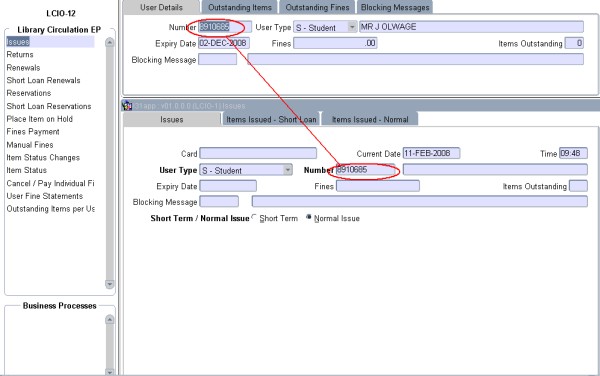Click the Current Date field 11-FEB-2008
This screenshot has height=376, width=600.
431,153
